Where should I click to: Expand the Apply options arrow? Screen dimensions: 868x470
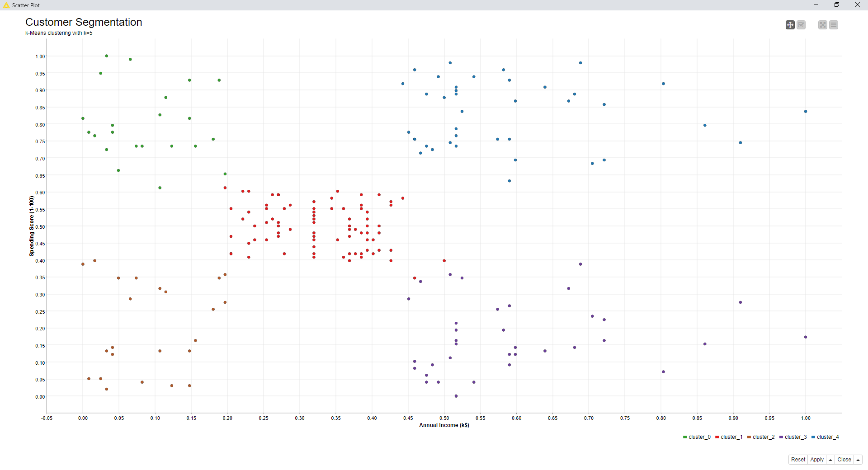(830, 460)
